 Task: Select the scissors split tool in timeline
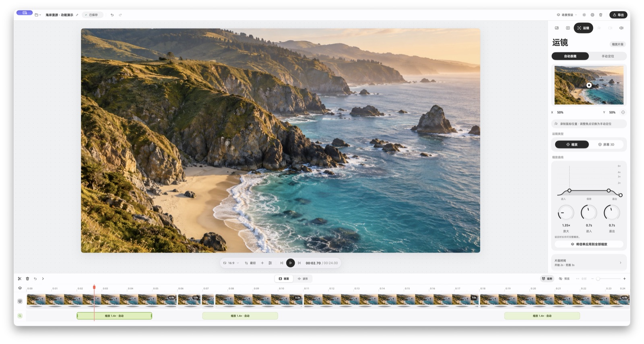[x=19, y=278]
